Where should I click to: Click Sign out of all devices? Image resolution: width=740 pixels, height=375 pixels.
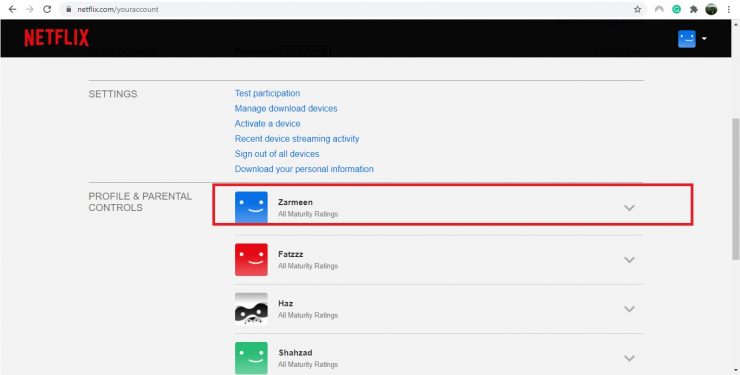pyautogui.click(x=277, y=154)
